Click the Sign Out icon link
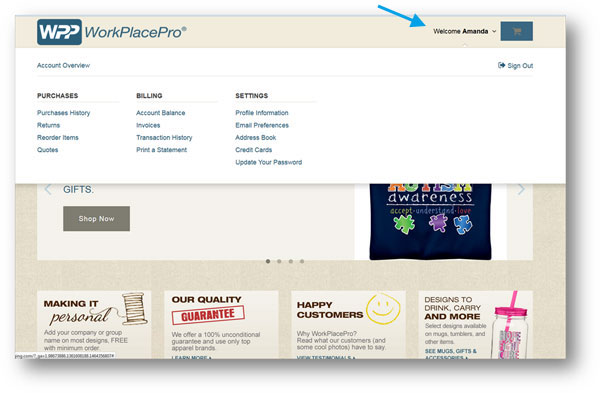 tap(515, 65)
